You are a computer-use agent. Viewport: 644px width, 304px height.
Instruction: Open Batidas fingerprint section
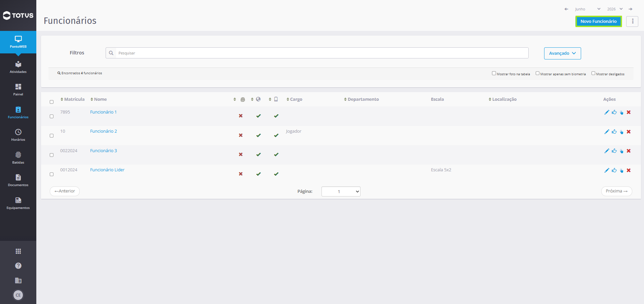[x=18, y=158]
